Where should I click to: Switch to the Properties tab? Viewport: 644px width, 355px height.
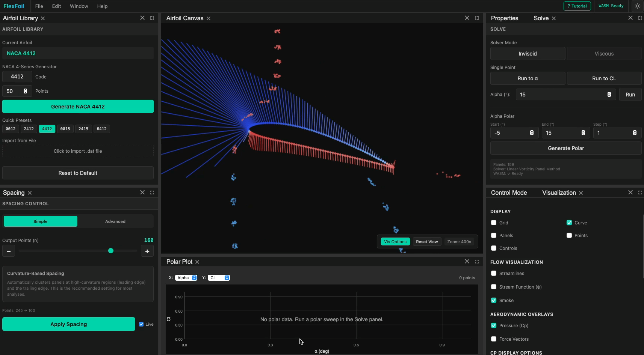(x=504, y=18)
